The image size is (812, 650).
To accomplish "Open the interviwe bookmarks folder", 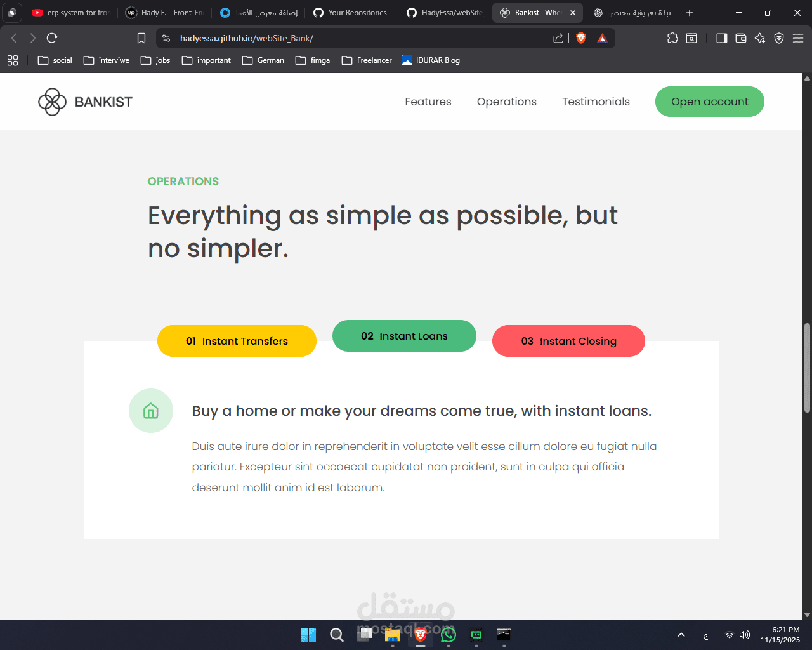I will click(107, 60).
